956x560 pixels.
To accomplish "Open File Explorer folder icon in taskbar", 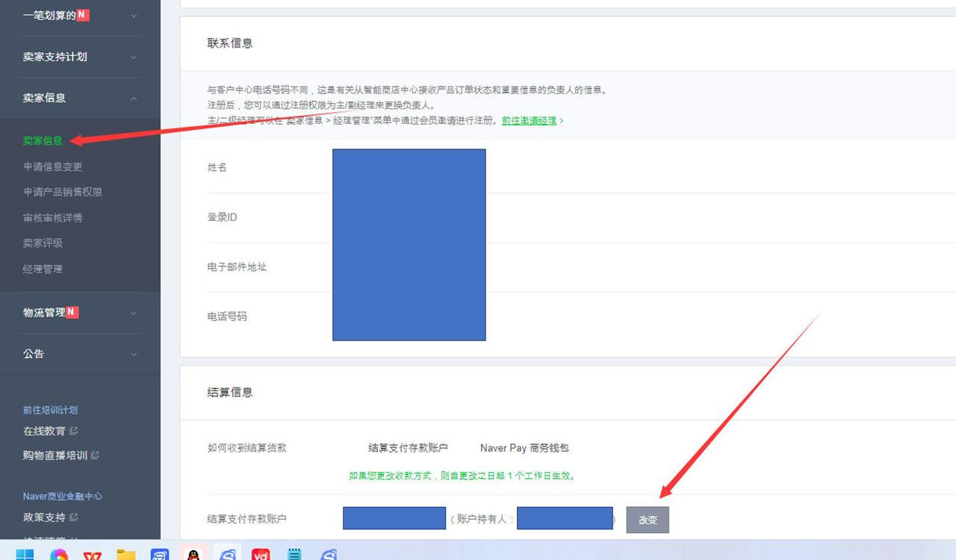I will point(125,555).
